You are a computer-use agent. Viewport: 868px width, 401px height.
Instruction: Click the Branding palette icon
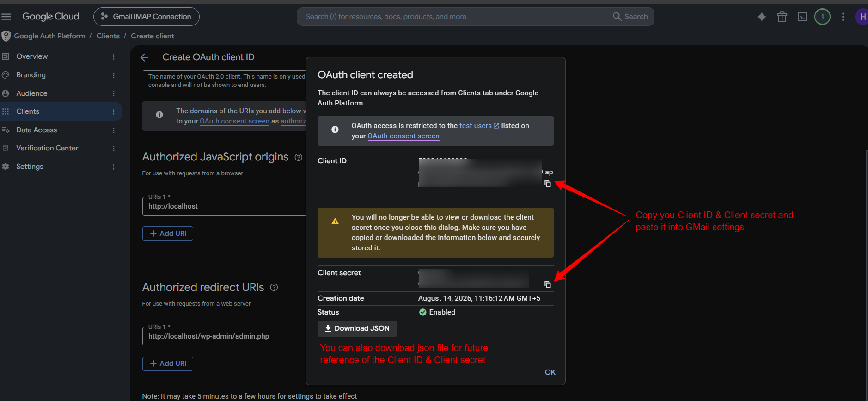click(x=6, y=75)
